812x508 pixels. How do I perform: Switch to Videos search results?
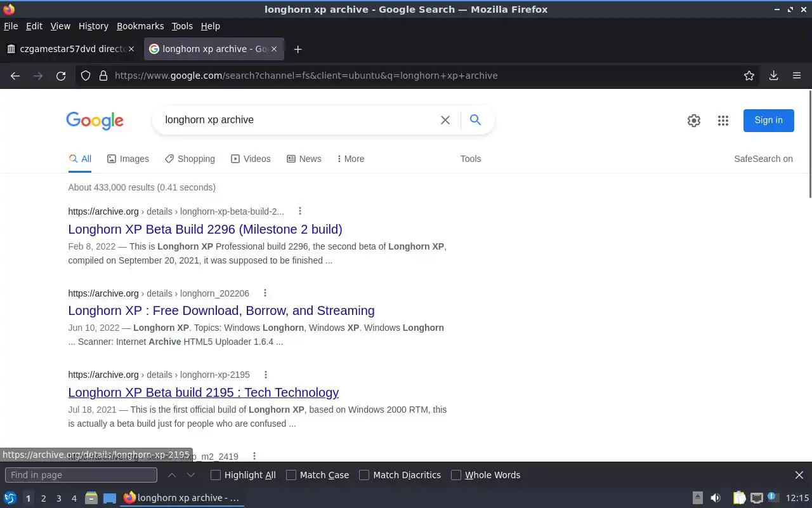click(251, 159)
